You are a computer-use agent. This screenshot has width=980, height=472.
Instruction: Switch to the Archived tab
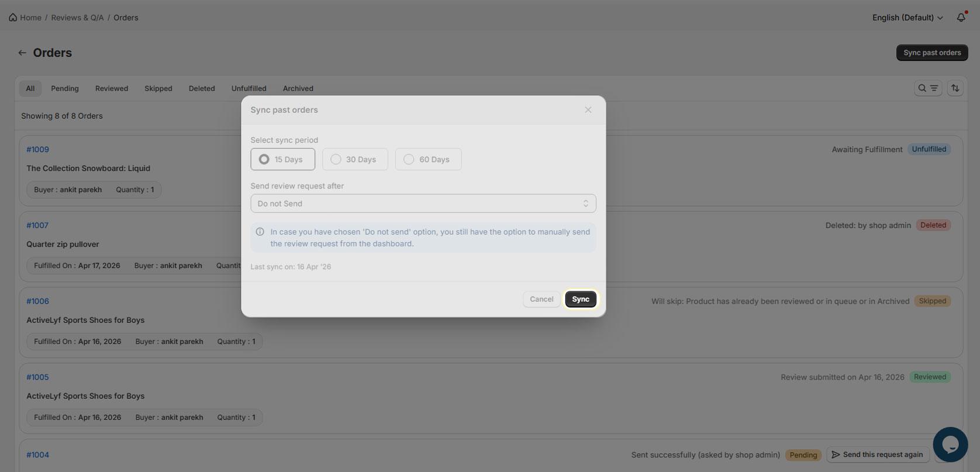(x=298, y=88)
